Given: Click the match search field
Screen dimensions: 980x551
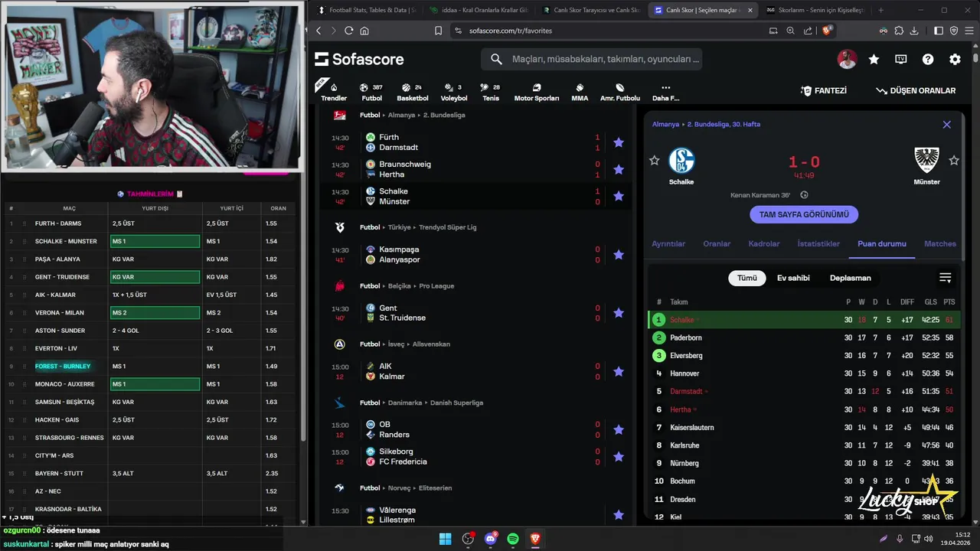Looking at the screenshot, I should click(x=591, y=59).
